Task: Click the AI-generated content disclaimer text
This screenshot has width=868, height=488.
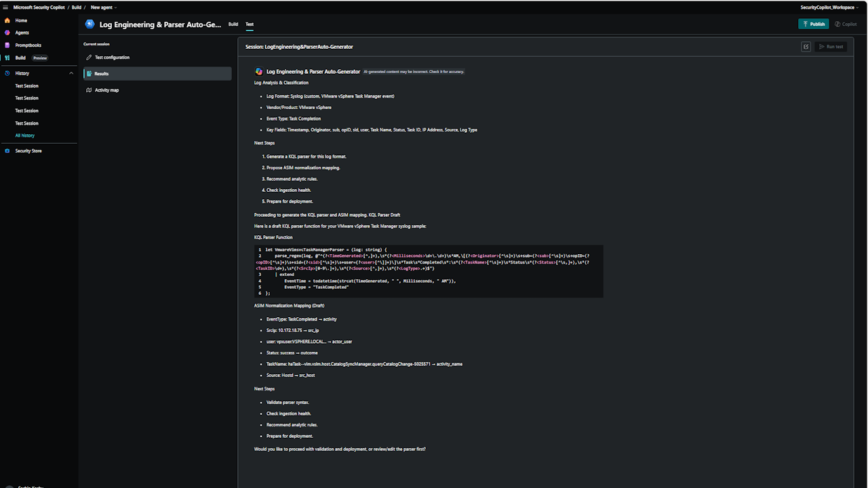Action: click(414, 71)
